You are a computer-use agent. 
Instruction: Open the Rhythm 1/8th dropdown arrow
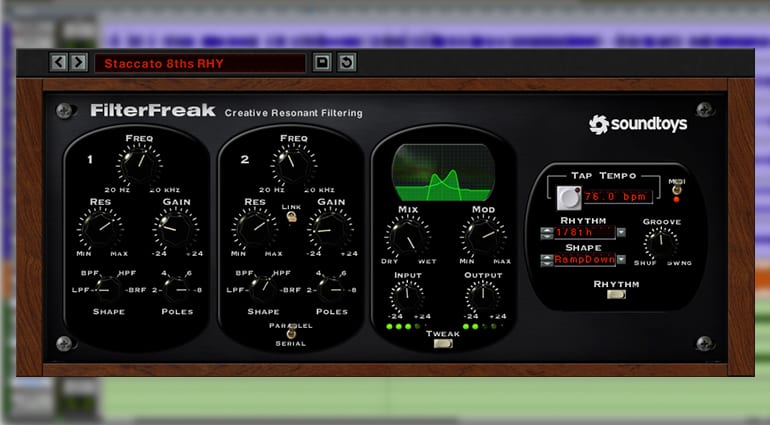pos(621,232)
